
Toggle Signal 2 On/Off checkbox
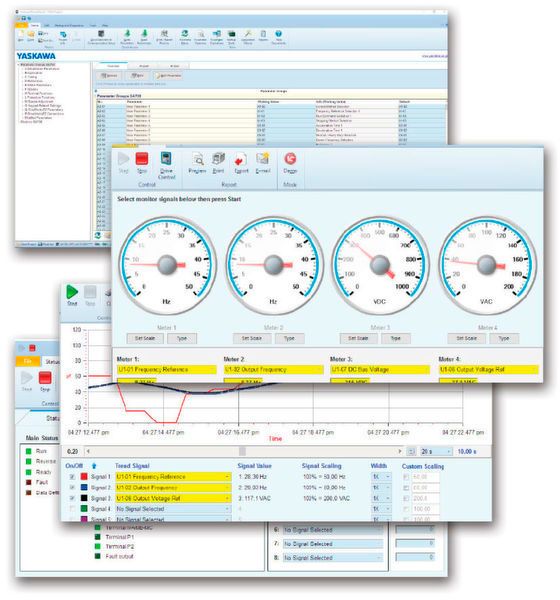[x=72, y=488]
